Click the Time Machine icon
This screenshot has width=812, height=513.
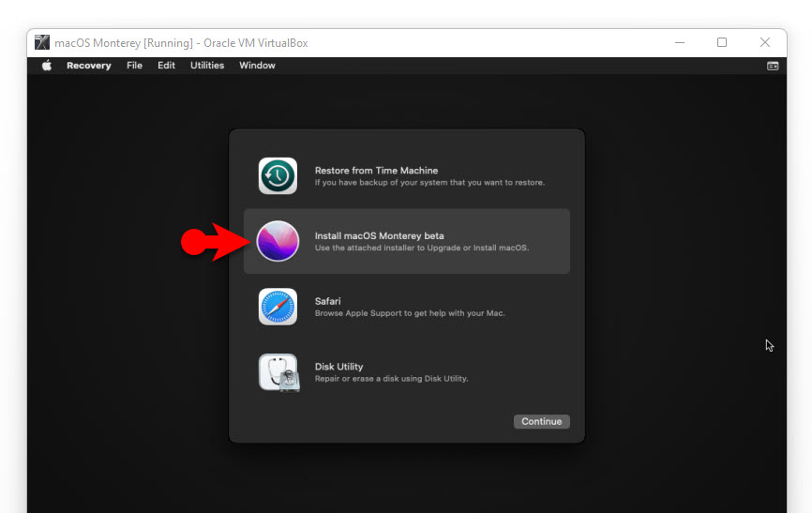coord(278,175)
